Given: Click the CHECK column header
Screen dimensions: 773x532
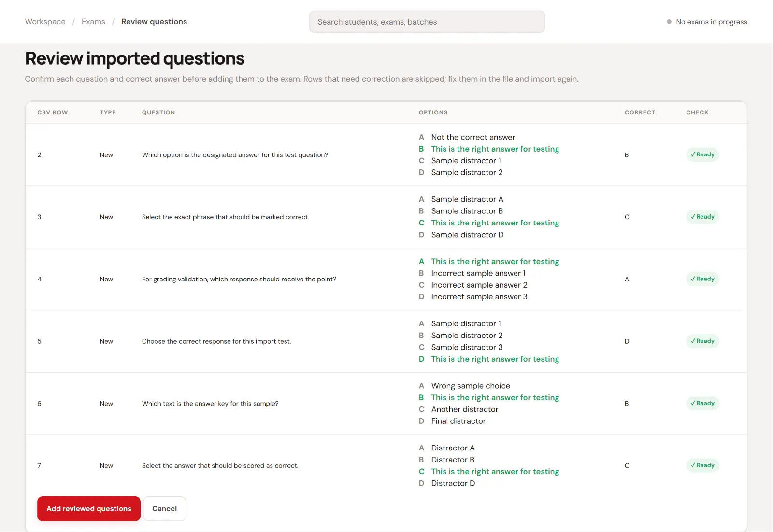Looking at the screenshot, I should point(697,112).
